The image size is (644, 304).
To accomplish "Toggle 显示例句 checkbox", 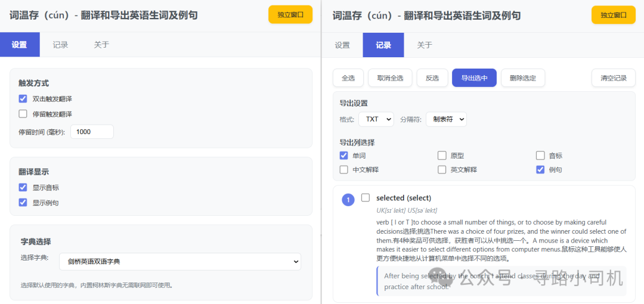I will pos(23,203).
